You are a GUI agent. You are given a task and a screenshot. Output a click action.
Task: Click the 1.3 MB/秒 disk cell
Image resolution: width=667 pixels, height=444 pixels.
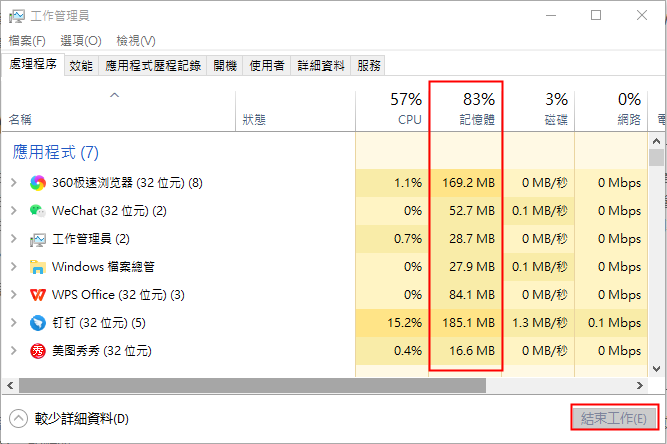539,323
